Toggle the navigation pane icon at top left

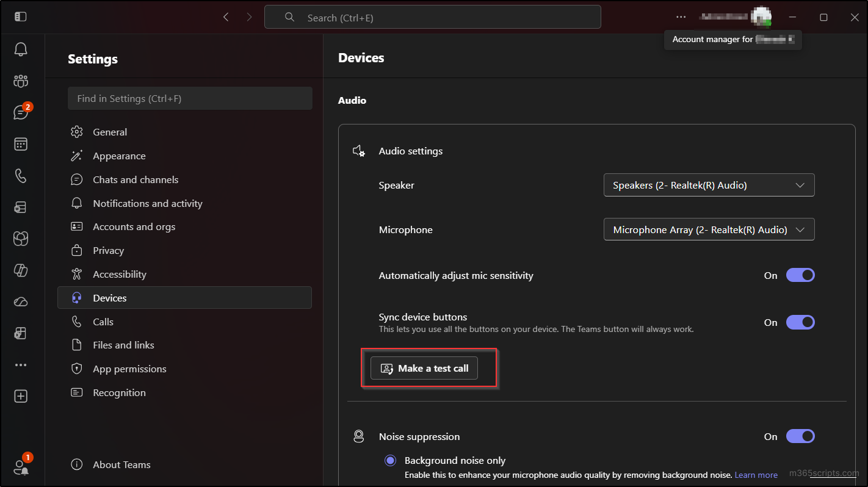(x=21, y=17)
